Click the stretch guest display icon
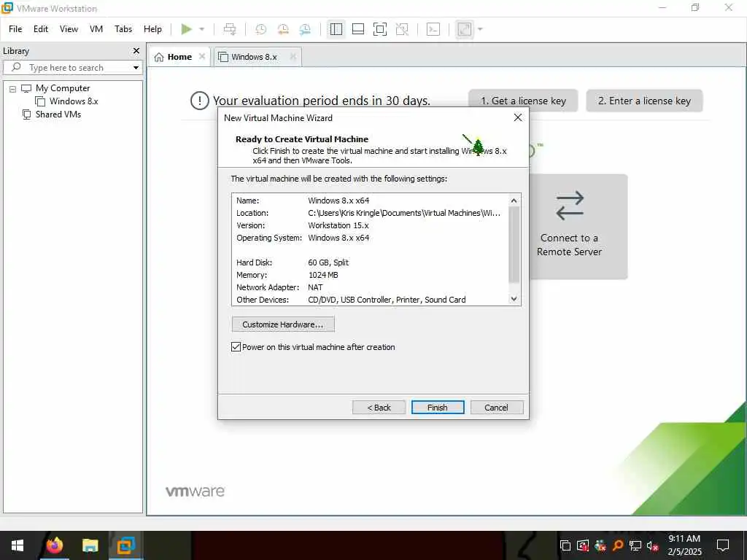747x560 pixels. (x=465, y=29)
